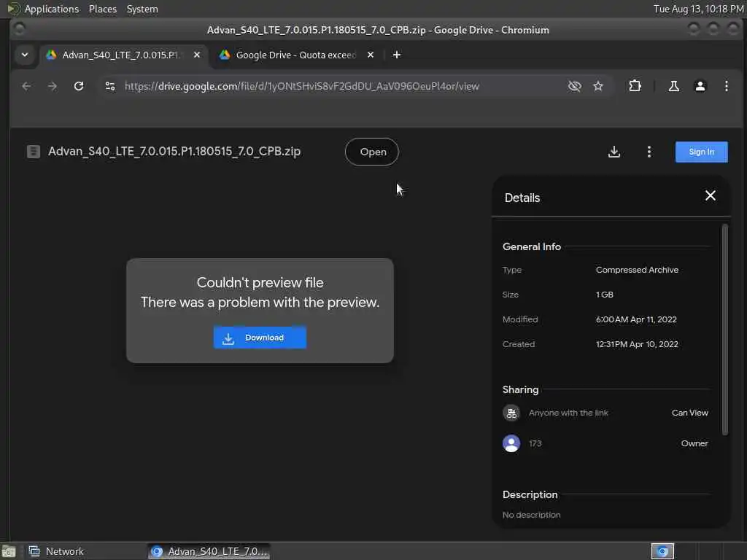Switch to the Advan_S40_LTE tab
The height and width of the screenshot is (560, 747).
(124, 55)
